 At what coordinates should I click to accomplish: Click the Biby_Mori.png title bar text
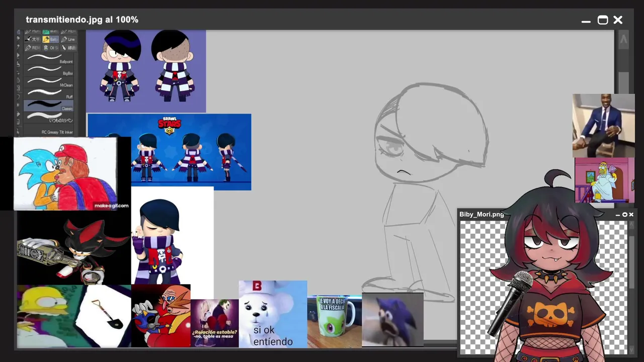tap(481, 214)
